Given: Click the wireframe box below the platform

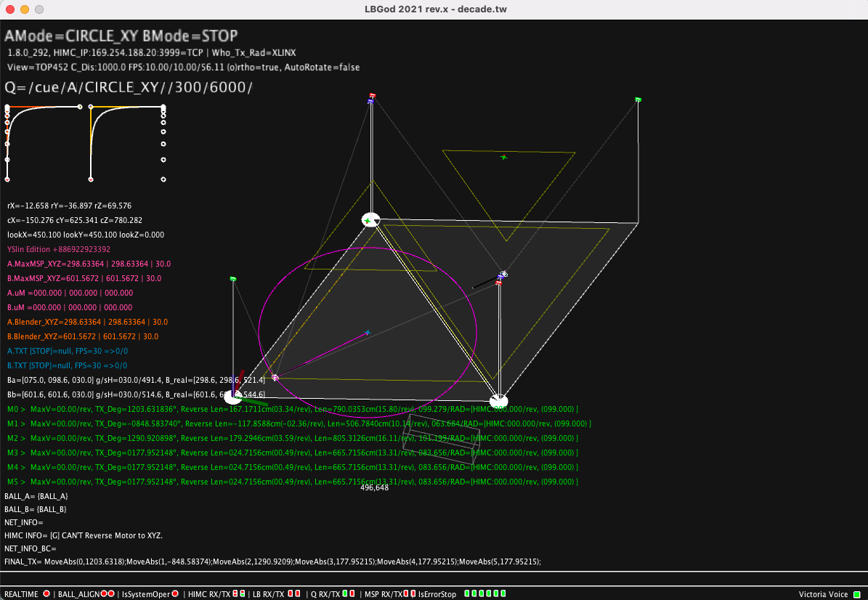Looking at the screenshot, I should click(441, 438).
